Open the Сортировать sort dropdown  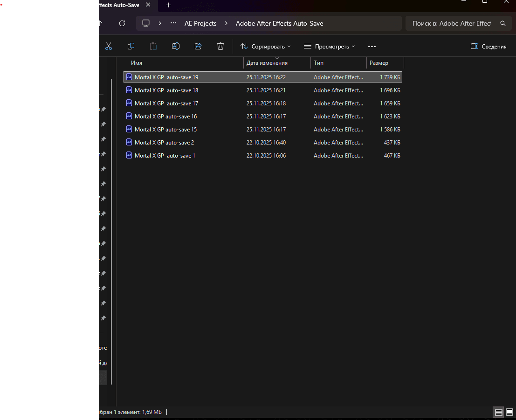coord(265,46)
